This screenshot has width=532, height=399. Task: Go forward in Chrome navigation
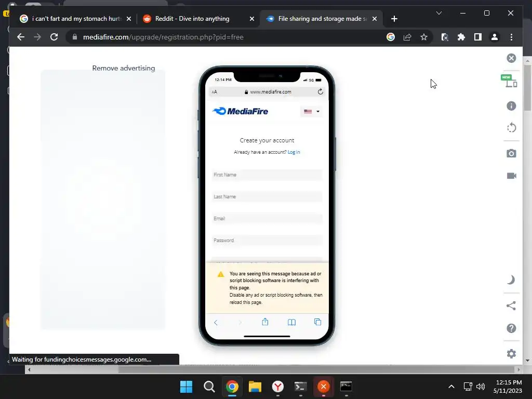tap(37, 37)
